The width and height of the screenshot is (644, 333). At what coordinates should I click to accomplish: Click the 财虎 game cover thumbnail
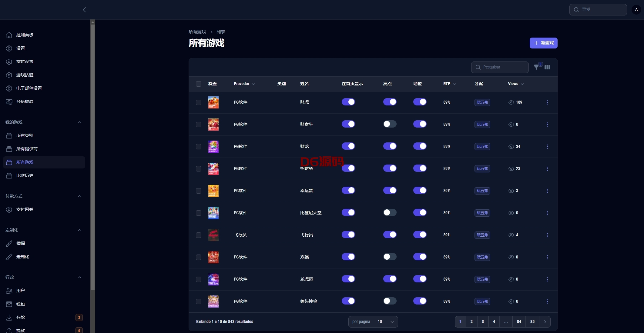(x=213, y=102)
